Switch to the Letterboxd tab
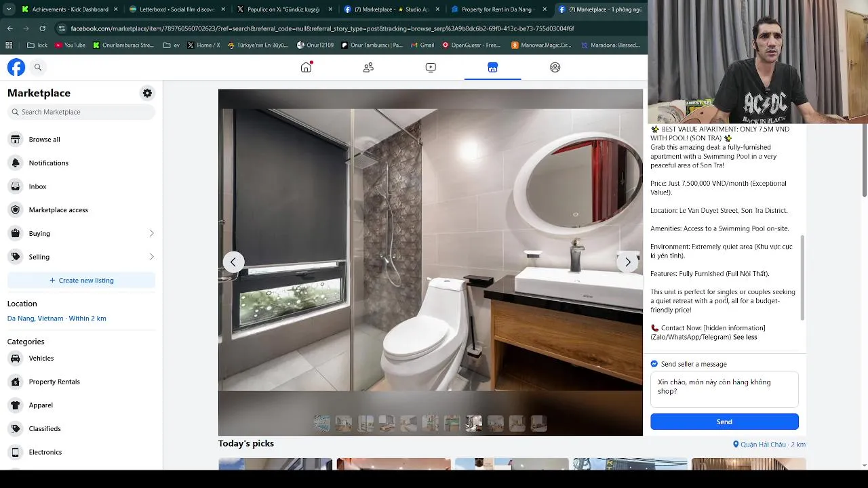Viewport: 868px width, 488px height. click(x=178, y=9)
